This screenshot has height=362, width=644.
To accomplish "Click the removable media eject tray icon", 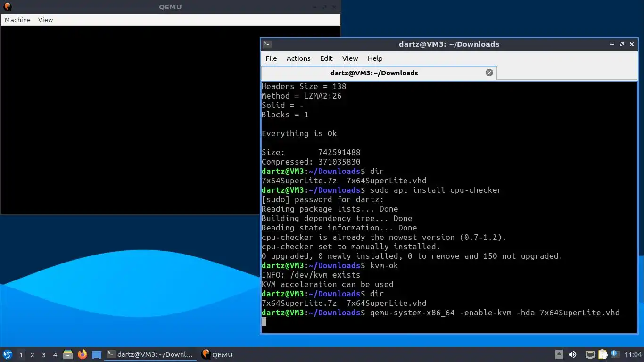I will [559, 354].
